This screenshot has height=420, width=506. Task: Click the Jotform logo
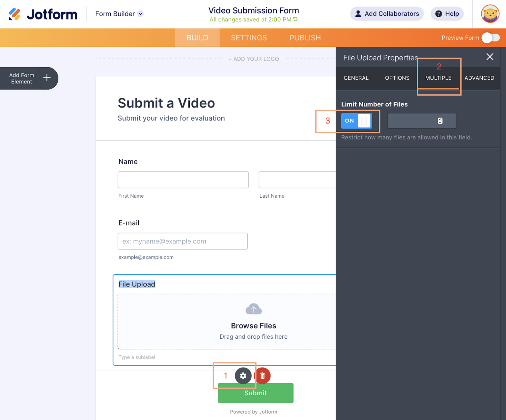point(43,14)
